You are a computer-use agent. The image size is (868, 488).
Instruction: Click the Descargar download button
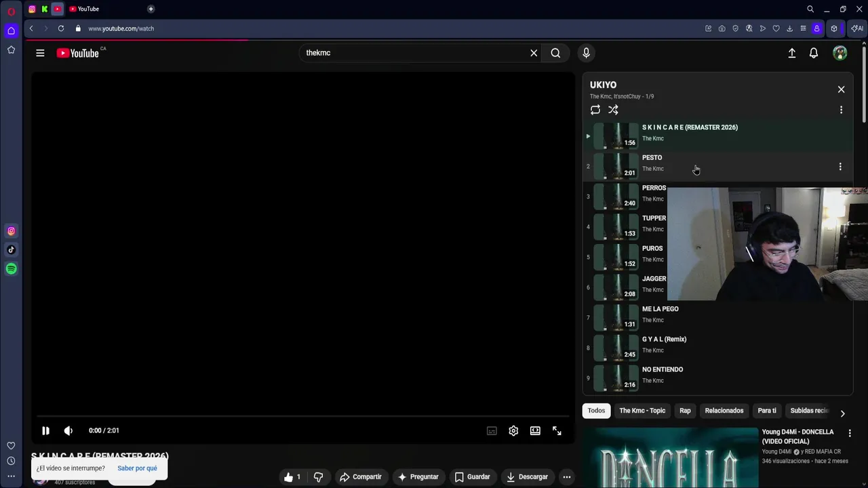click(527, 477)
